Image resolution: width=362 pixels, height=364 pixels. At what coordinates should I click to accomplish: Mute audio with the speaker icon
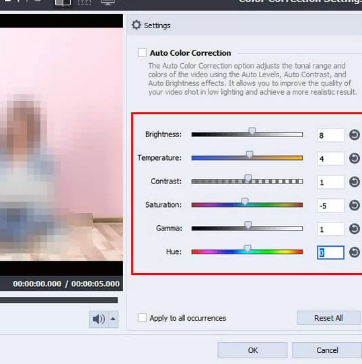(x=99, y=319)
